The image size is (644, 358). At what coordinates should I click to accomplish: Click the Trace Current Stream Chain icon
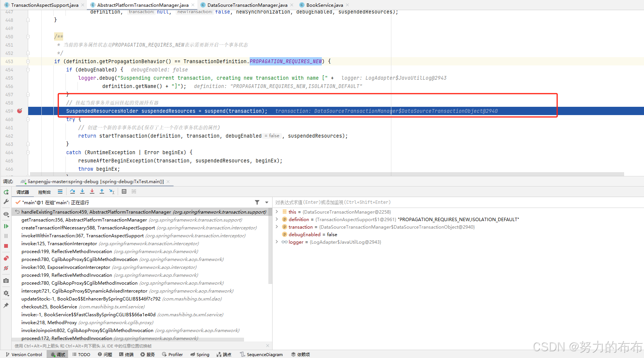tap(134, 191)
